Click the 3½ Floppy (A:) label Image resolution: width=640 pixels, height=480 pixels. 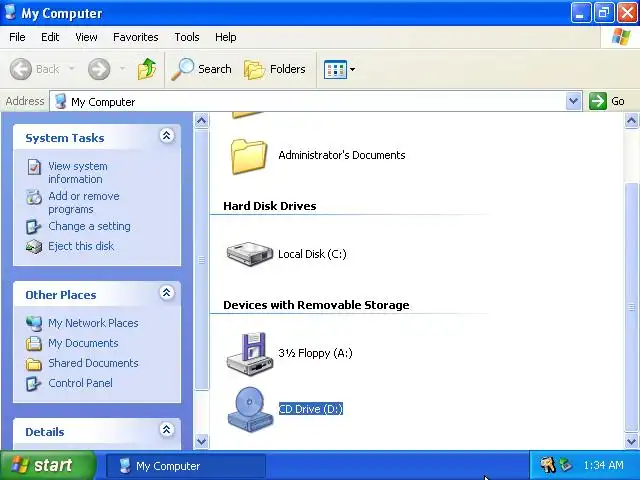click(315, 353)
